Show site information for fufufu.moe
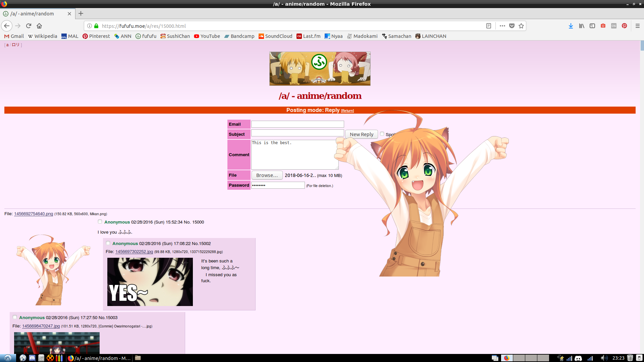The image size is (644, 362). [x=90, y=26]
